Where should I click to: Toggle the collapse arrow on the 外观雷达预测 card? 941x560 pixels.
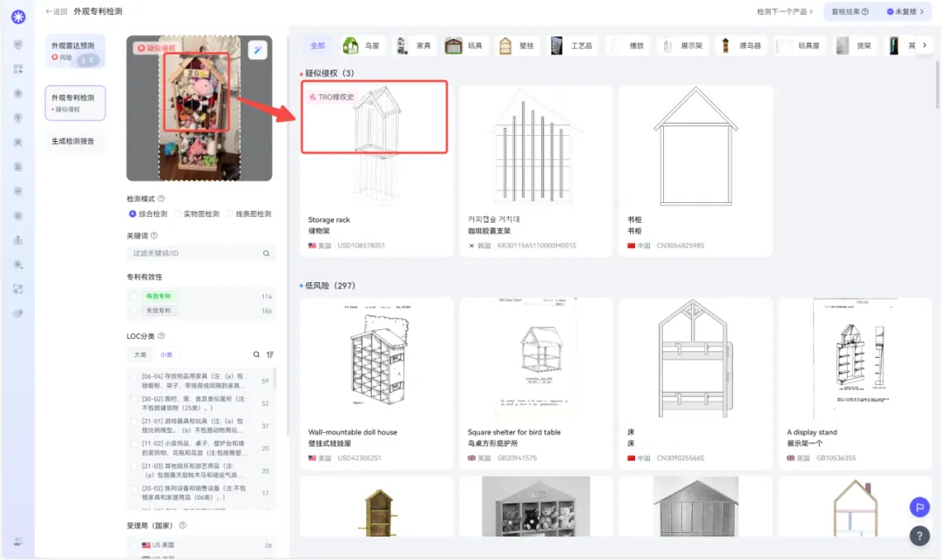click(88, 58)
